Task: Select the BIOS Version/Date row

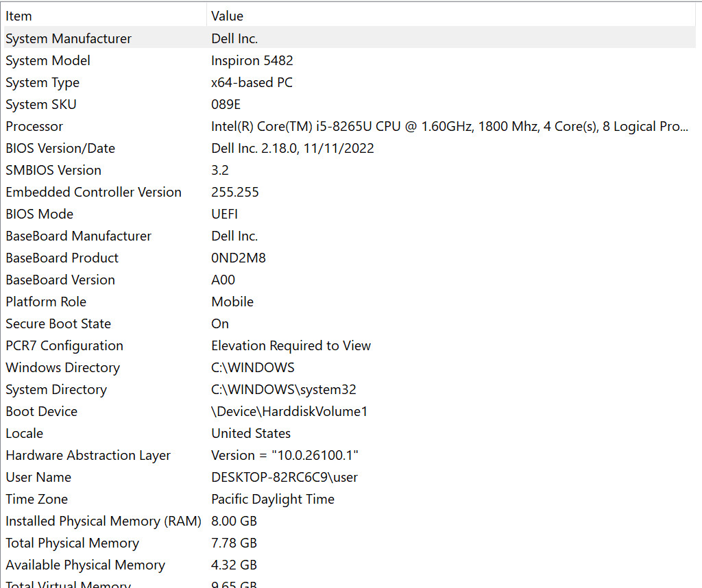Action: tap(350, 148)
